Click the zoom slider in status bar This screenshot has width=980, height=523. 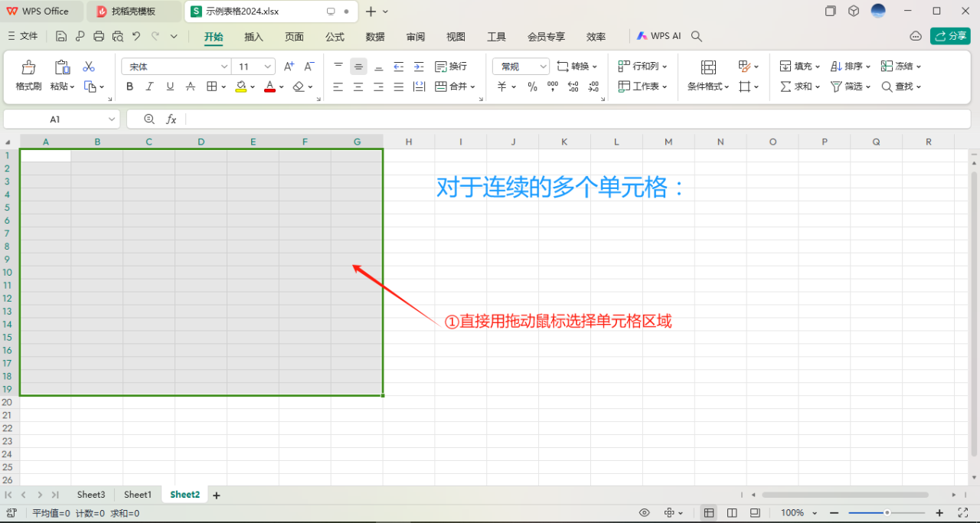(887, 513)
